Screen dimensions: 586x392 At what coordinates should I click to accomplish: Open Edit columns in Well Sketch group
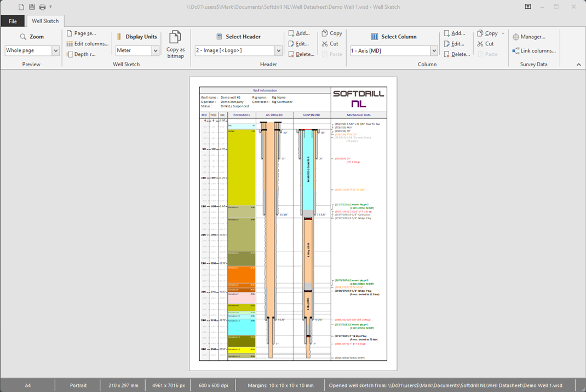point(88,44)
